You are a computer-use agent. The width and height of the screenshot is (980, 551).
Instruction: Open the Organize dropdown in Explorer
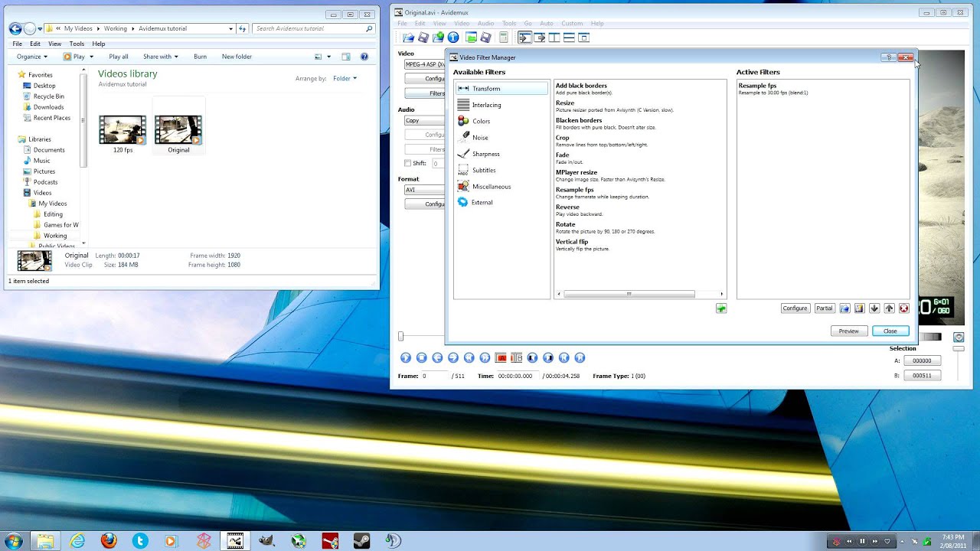31,57
